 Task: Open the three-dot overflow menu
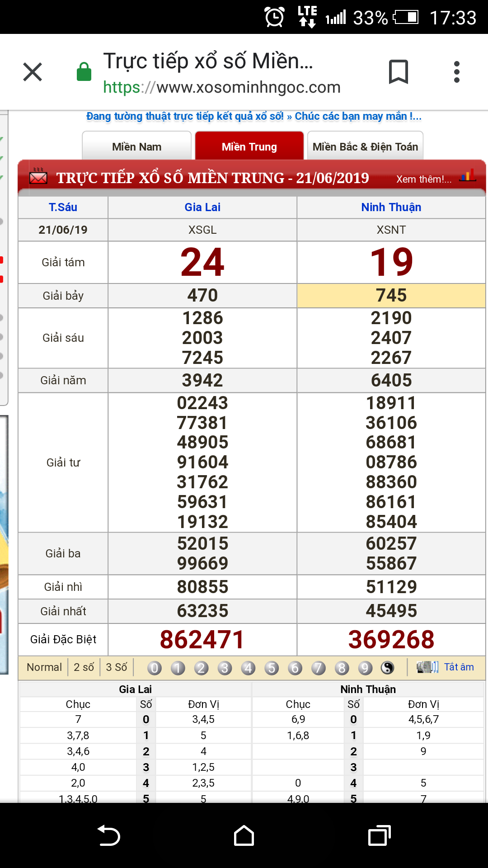457,72
